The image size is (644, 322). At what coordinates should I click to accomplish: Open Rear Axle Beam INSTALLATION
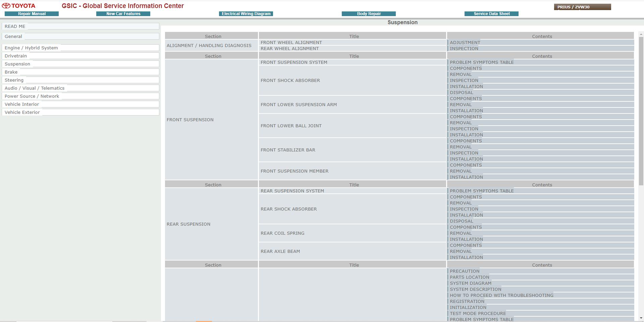(466, 257)
